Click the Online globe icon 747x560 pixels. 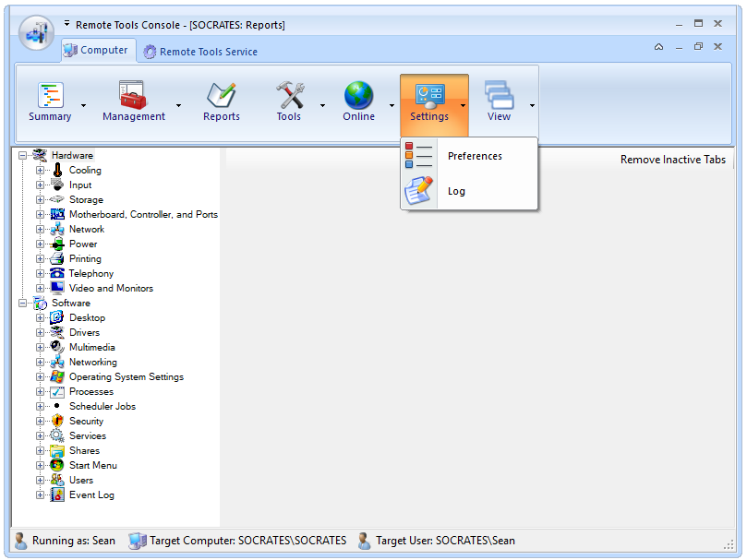[x=358, y=95]
